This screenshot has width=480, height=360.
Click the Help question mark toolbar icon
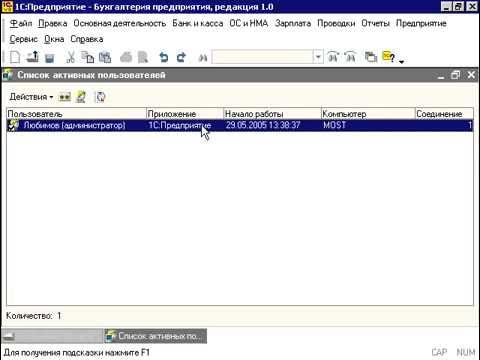[389, 57]
